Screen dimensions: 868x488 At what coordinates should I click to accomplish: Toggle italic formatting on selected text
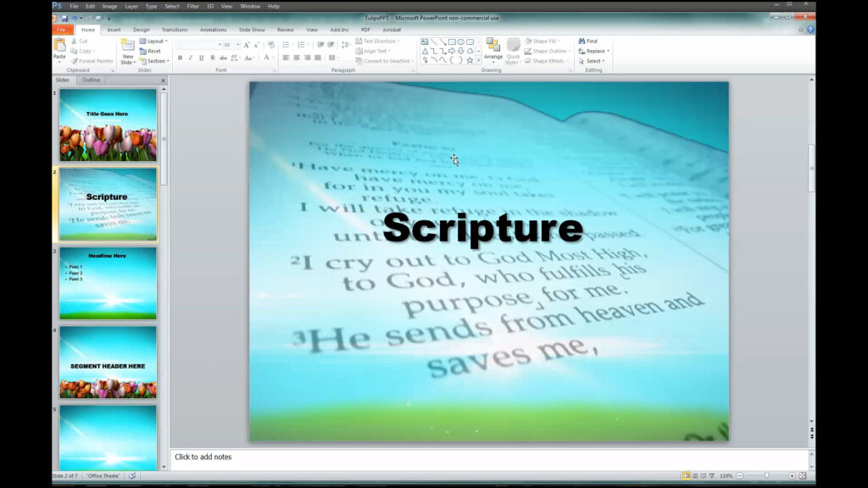point(189,58)
